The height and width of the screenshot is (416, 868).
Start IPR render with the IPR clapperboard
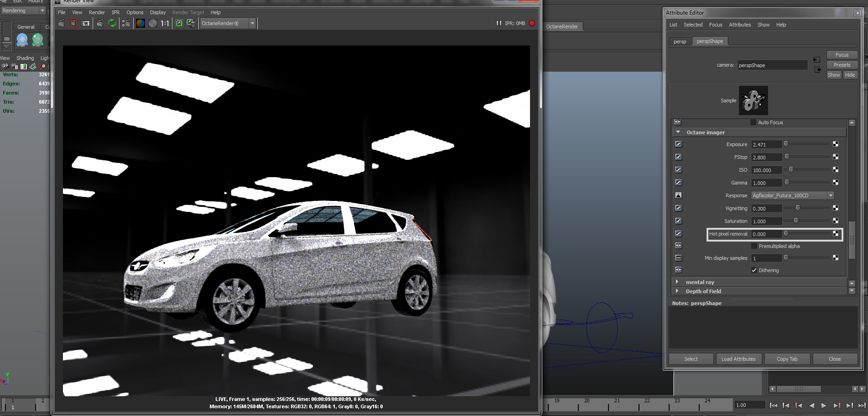[100, 23]
